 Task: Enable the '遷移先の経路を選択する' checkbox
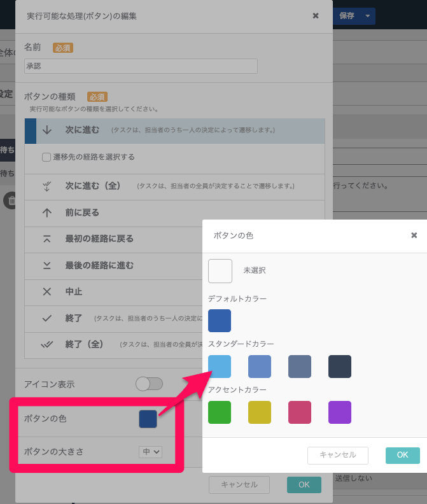click(x=46, y=157)
